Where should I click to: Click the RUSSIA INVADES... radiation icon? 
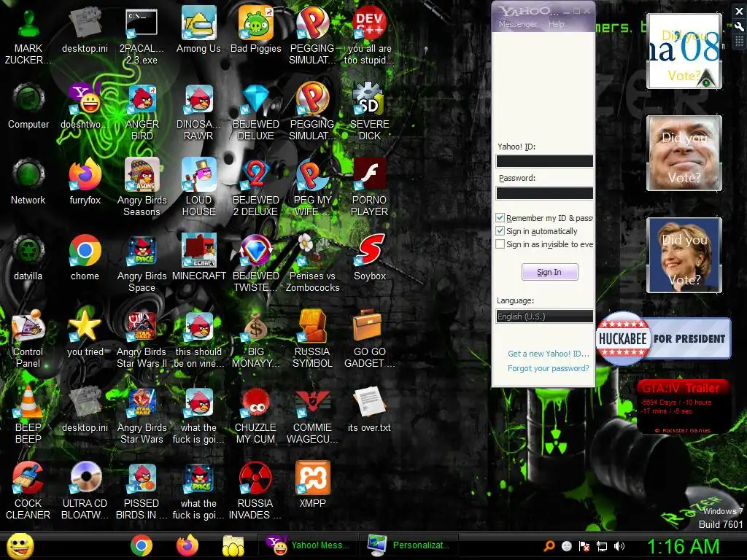pos(255,491)
